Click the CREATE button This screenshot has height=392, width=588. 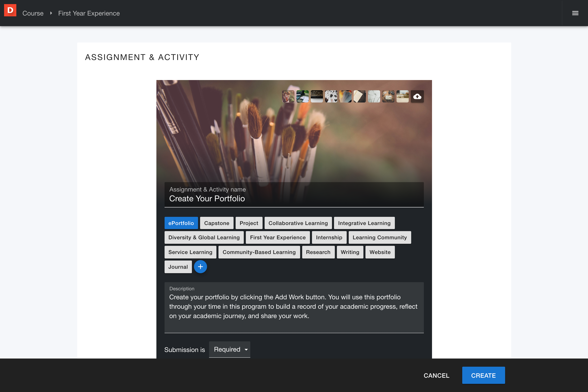483,375
